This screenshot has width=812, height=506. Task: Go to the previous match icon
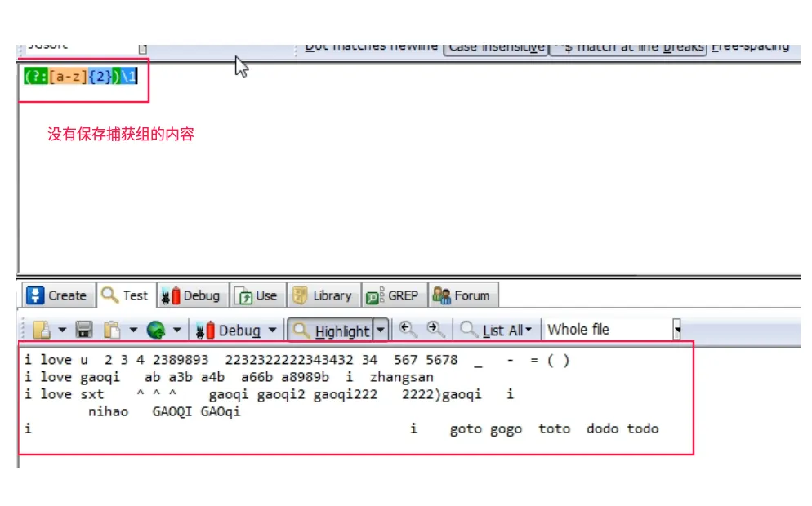(408, 329)
